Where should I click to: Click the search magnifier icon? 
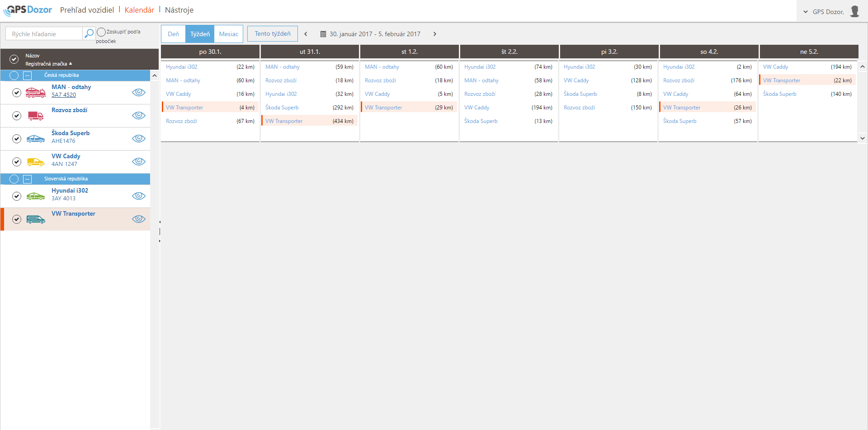(89, 33)
